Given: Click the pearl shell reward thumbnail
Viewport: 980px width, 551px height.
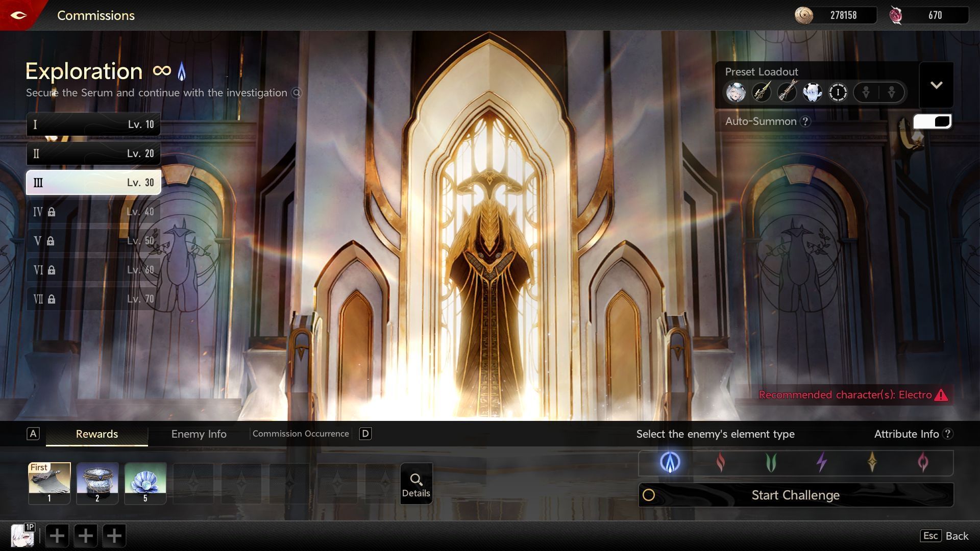Looking at the screenshot, I should point(145,482).
